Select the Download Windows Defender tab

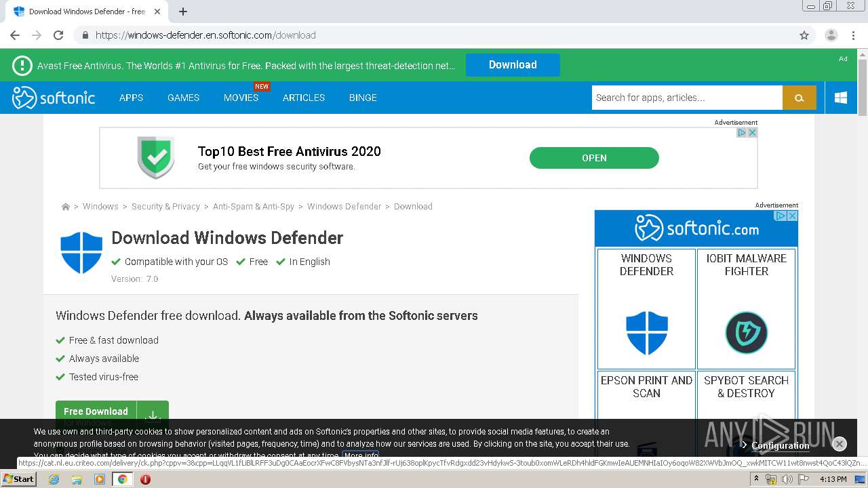(88, 12)
